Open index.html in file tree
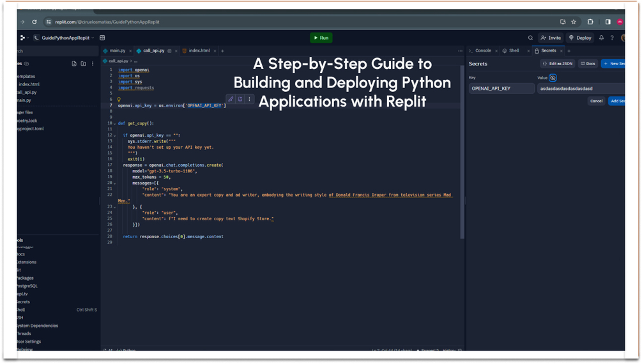 pyautogui.click(x=29, y=84)
